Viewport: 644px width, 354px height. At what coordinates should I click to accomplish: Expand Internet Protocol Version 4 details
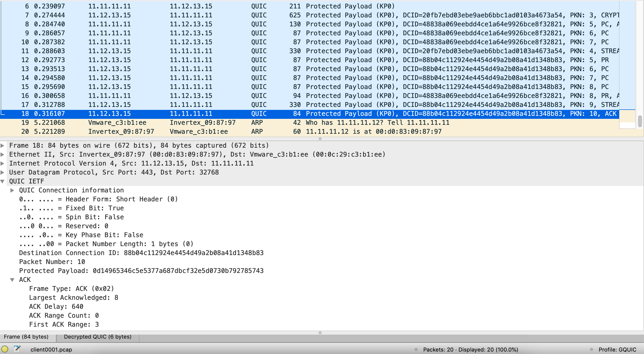pos(2,164)
